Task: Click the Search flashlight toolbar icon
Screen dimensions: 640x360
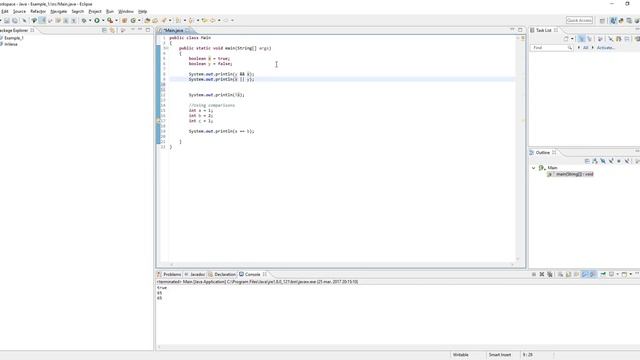Action: pyautogui.click(x=164, y=20)
